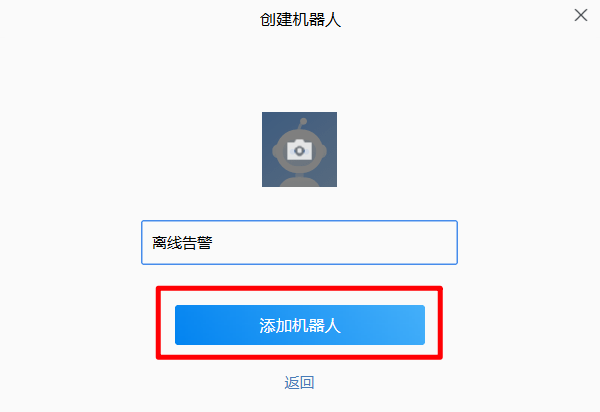600x412 pixels.
Task: Select the 创建机器人 title text
Action: pos(300,20)
